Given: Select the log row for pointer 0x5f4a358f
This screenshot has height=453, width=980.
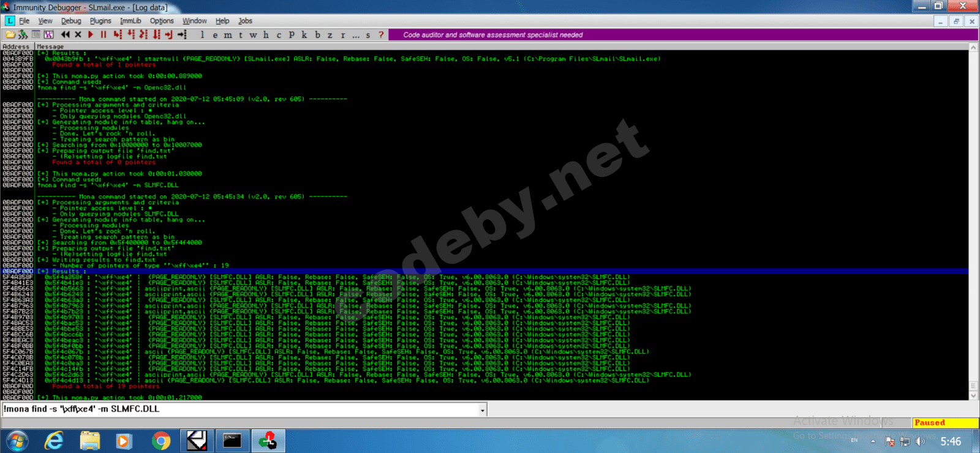Looking at the screenshot, I should pos(484,277).
